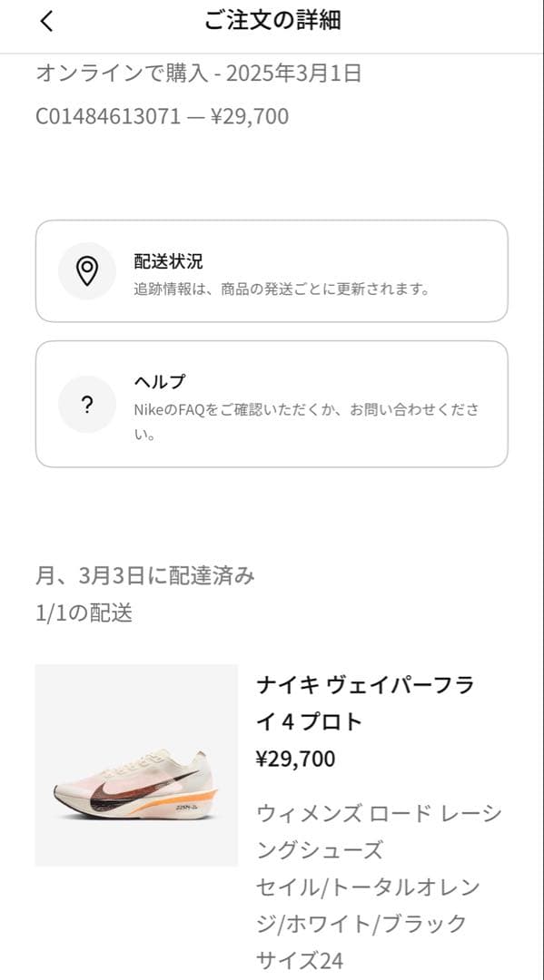Tap the circled map marker inside the shipping card
This screenshot has width=544, height=980.
pyautogui.click(x=86, y=270)
